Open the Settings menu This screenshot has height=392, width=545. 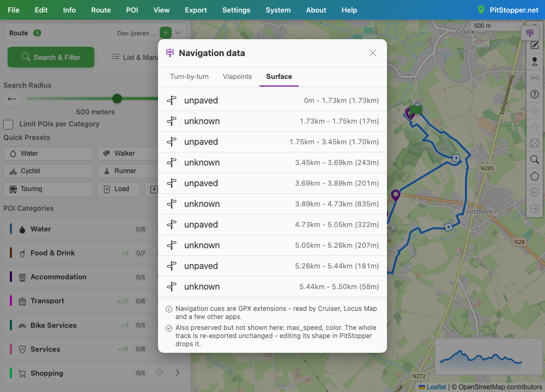(236, 10)
